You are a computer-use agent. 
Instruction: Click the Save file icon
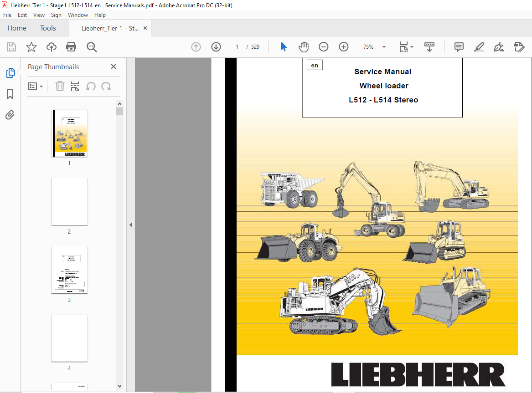click(x=11, y=47)
